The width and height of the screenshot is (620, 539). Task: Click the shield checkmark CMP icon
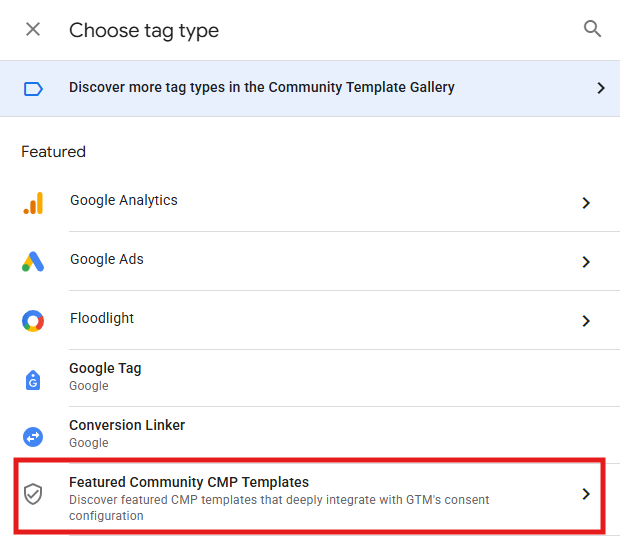[33, 494]
